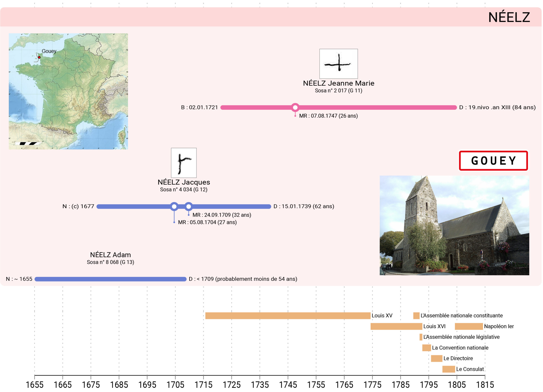Click Jacques's 1704 marriage circle marker
The image size is (543, 392).
pos(174,206)
